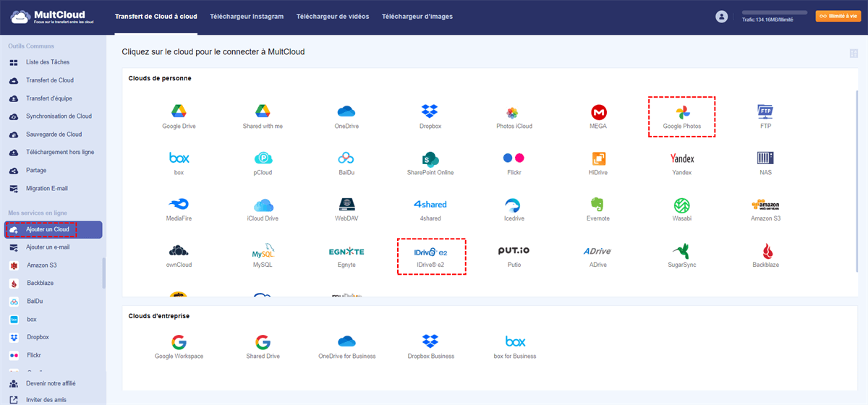
Task: Select the Shared with me cloud
Action: point(263,117)
